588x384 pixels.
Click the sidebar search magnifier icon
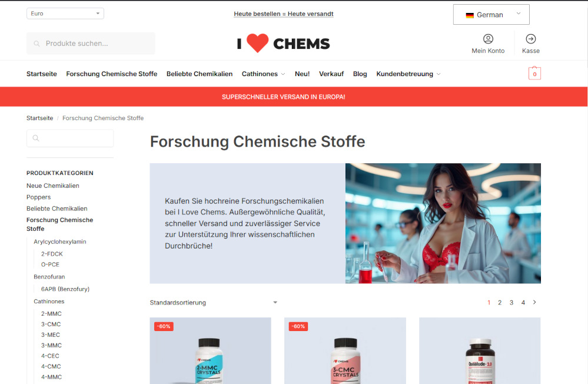[36, 138]
